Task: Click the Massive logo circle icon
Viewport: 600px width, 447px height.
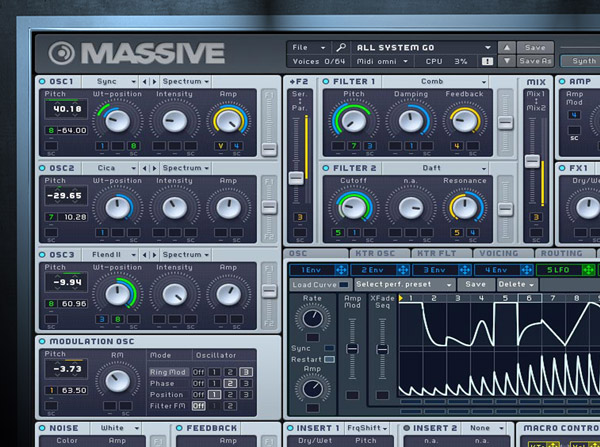Action: (62, 53)
